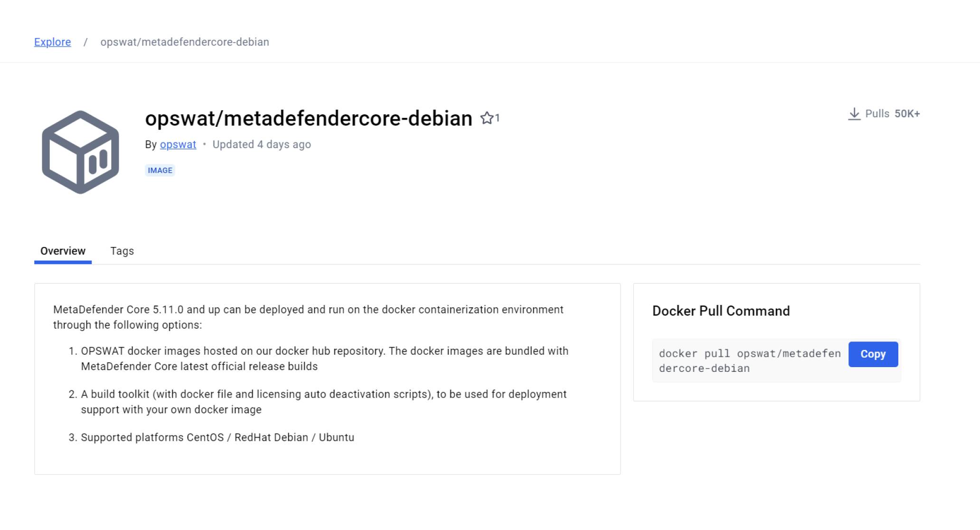Viewport: 980px width, 530px height.
Task: Click the Docker container cube logo
Action: coord(80,152)
